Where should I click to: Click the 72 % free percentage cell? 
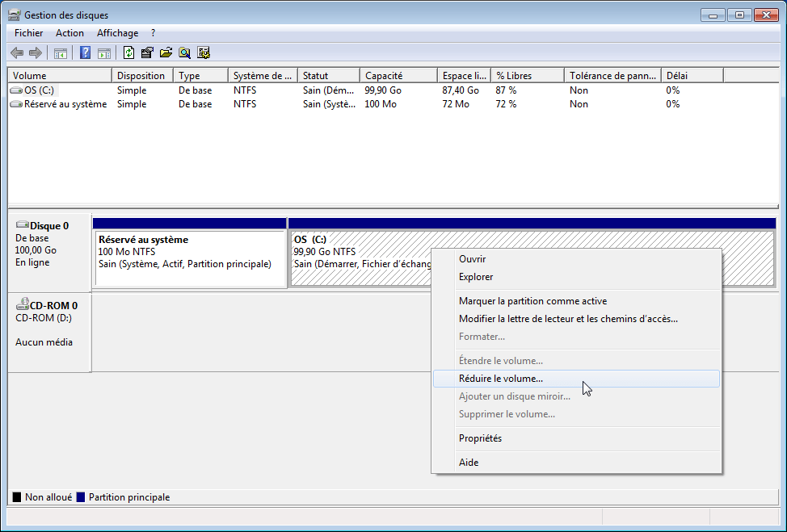point(507,104)
